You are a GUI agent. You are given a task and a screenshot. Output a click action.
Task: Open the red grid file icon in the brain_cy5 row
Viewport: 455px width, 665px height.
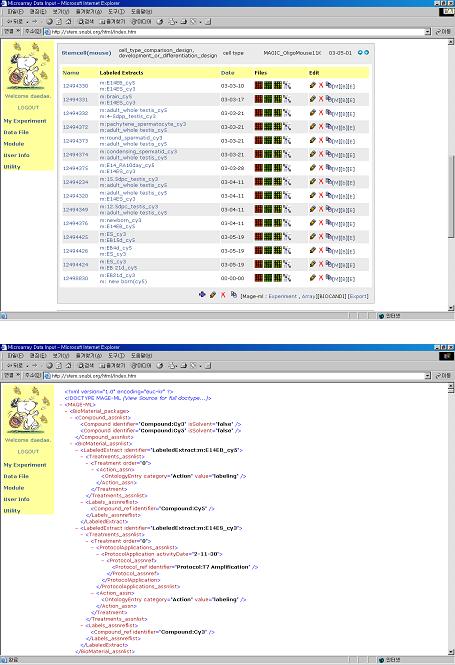click(x=259, y=99)
